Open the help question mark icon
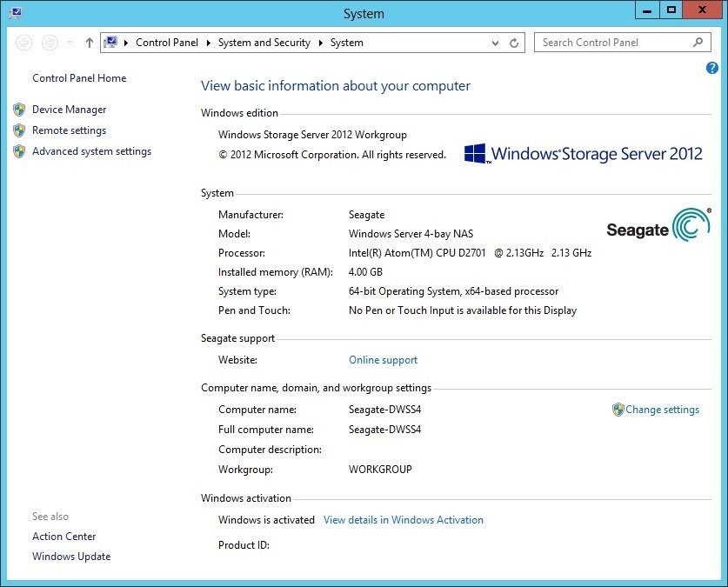The width and height of the screenshot is (728, 587). click(711, 68)
